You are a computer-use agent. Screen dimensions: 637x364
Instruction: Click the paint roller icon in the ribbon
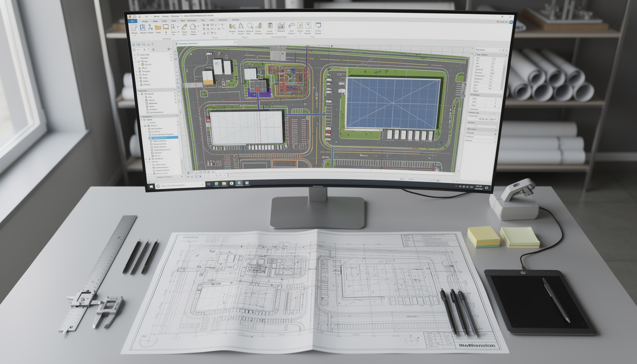(x=291, y=26)
